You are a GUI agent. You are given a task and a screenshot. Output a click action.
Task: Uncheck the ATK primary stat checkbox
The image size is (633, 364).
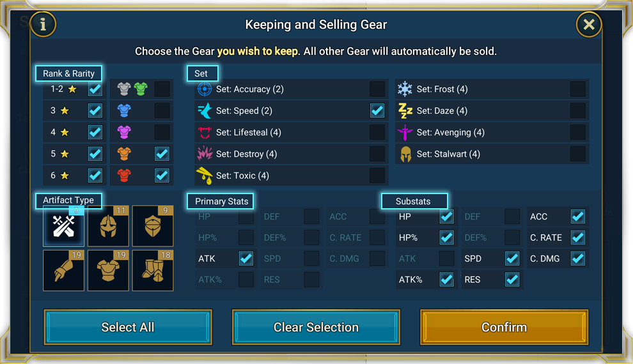coord(246,259)
